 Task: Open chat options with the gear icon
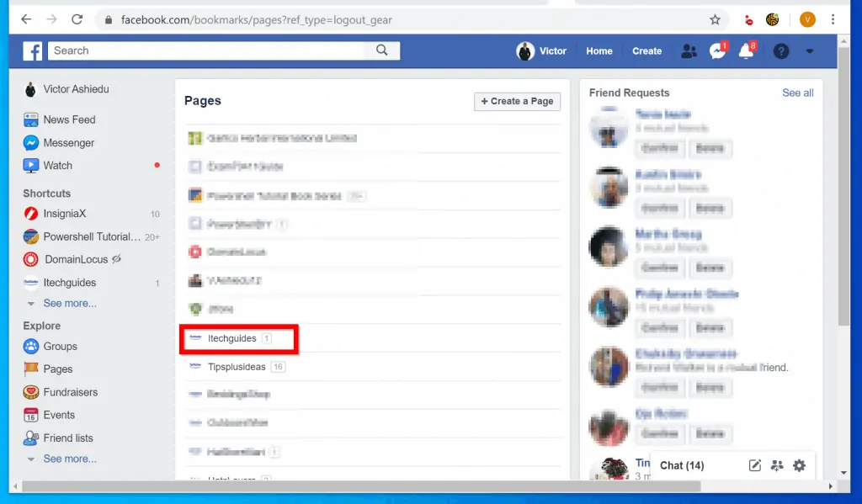point(801,465)
